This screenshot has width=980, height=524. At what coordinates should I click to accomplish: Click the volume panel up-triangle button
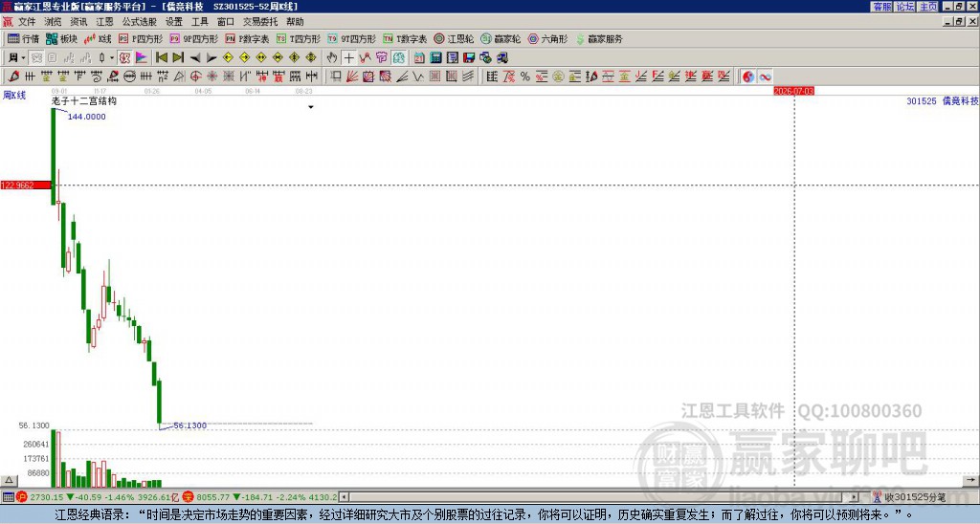[x=9, y=481]
